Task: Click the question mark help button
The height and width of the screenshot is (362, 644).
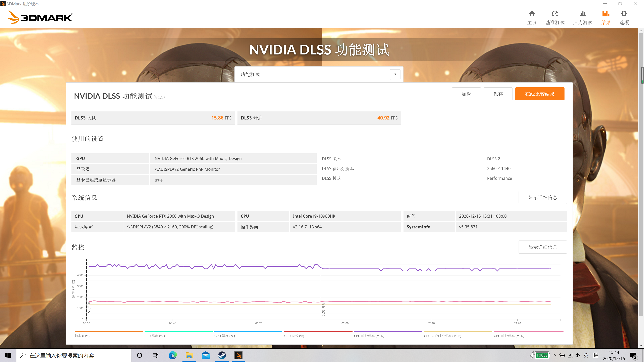Action: [x=395, y=74]
